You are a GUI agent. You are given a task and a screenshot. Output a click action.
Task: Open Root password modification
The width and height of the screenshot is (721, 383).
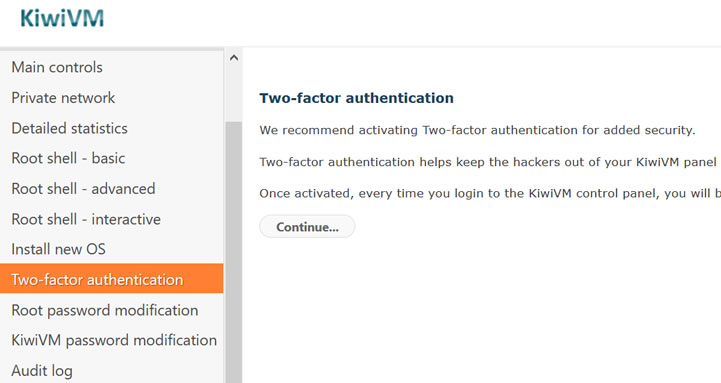click(112, 310)
